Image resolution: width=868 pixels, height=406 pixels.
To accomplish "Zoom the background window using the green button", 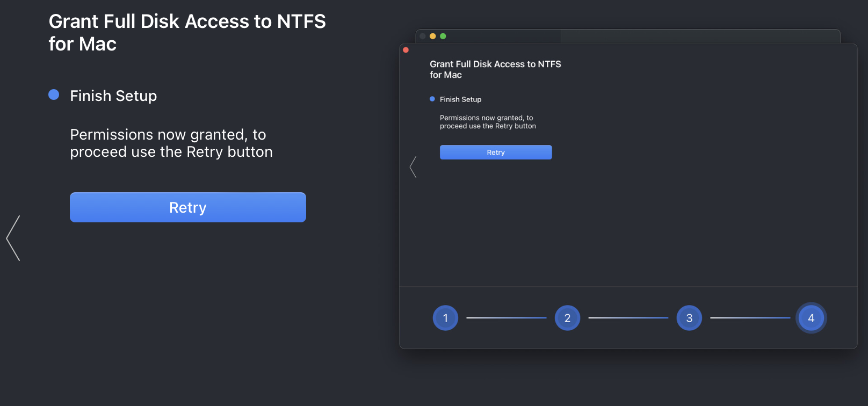I will click(x=443, y=36).
